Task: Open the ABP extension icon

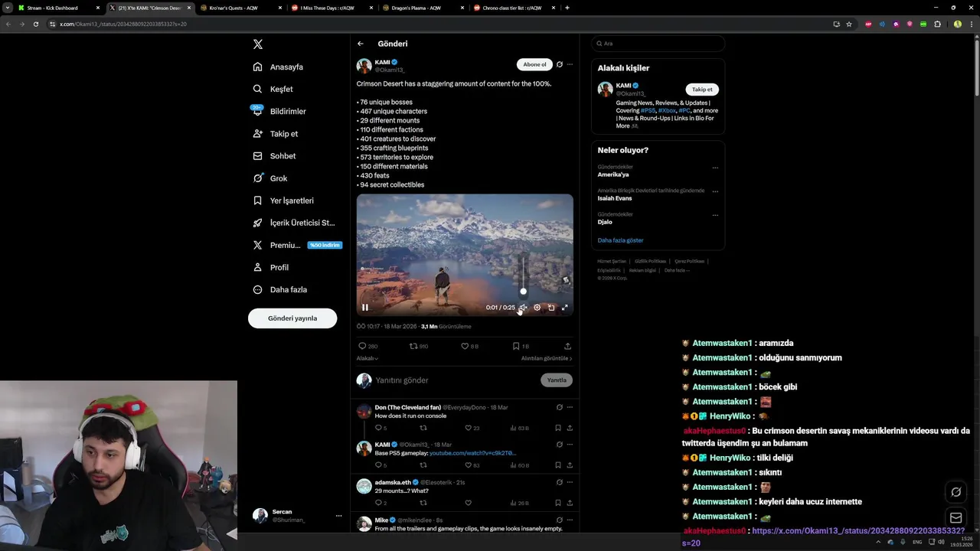Action: pos(868,24)
